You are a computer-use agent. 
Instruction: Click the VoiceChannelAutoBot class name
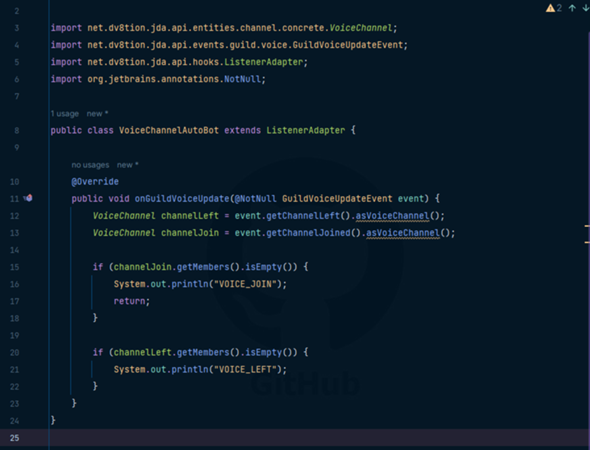(x=169, y=131)
